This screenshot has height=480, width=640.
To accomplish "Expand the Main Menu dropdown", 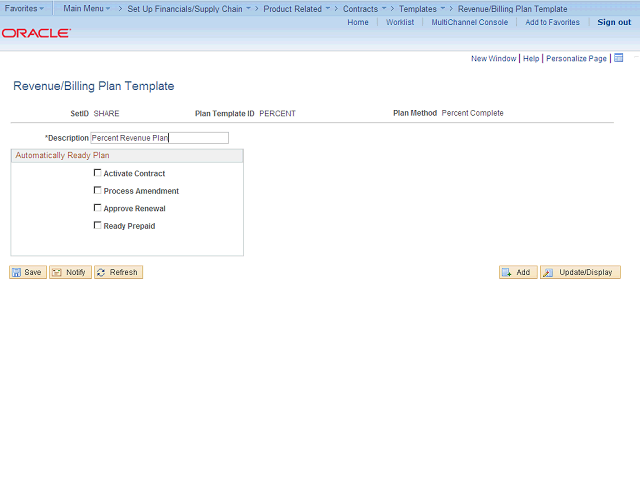I will tap(87, 8).
